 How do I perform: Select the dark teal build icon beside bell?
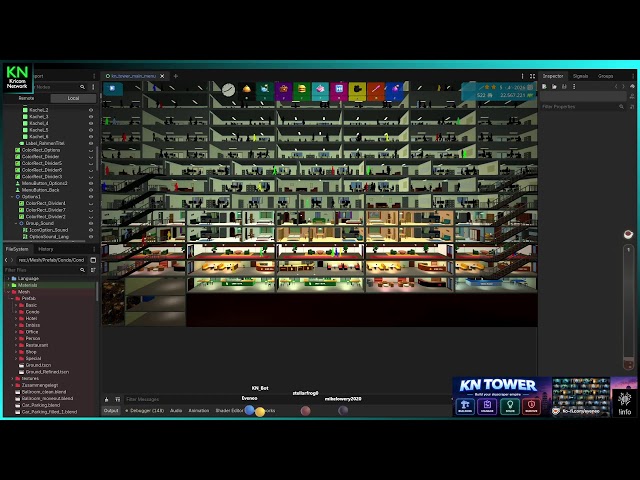[x=265, y=90]
